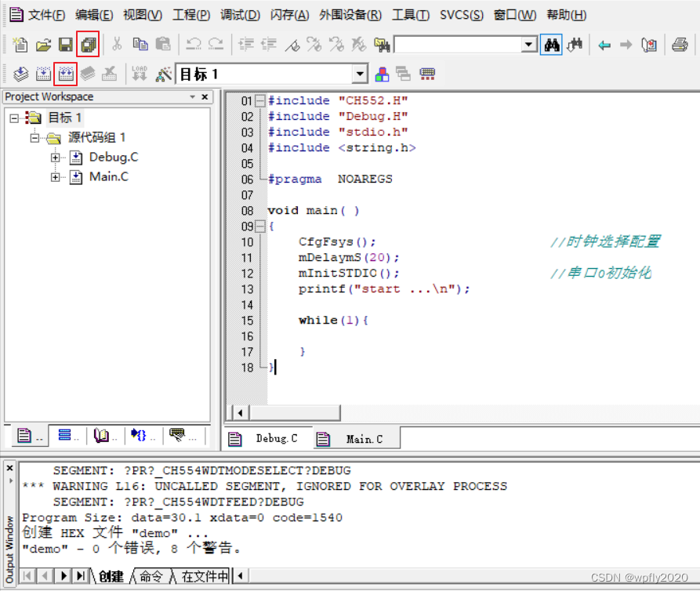Click the LOAD download-to-flash icon
Screen dimensions: 700x591
pyautogui.click(x=139, y=73)
